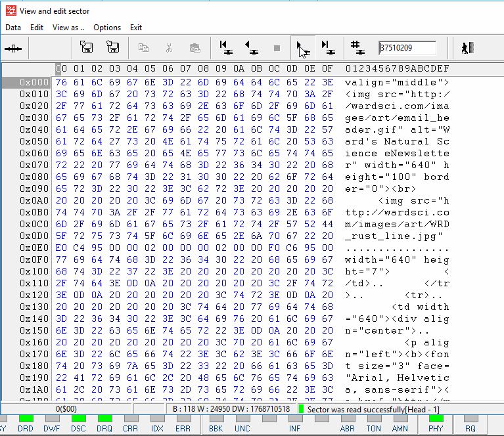Screen dimensions: 504x436
Task: Select byte 76 at start of row 0x000
Action: coord(61,82)
